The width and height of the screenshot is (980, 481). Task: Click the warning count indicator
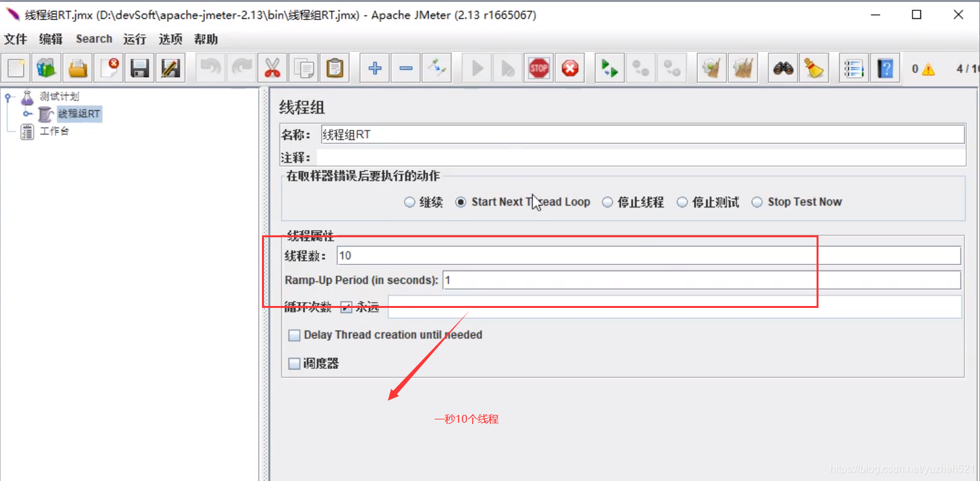point(923,69)
